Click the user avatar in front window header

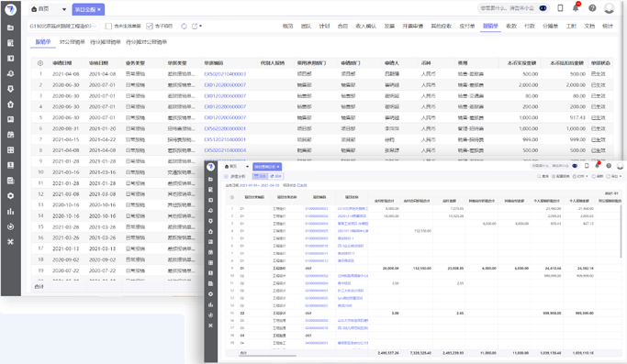621,166
